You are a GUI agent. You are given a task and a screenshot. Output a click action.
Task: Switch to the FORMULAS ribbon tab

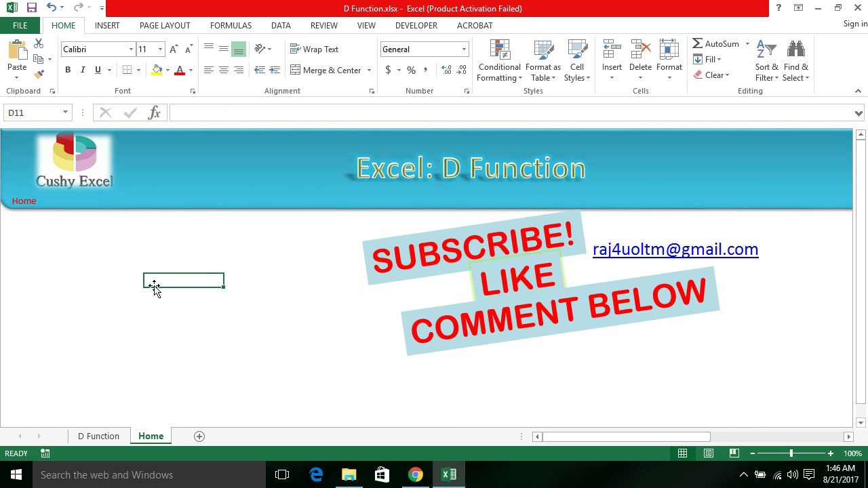(x=231, y=25)
